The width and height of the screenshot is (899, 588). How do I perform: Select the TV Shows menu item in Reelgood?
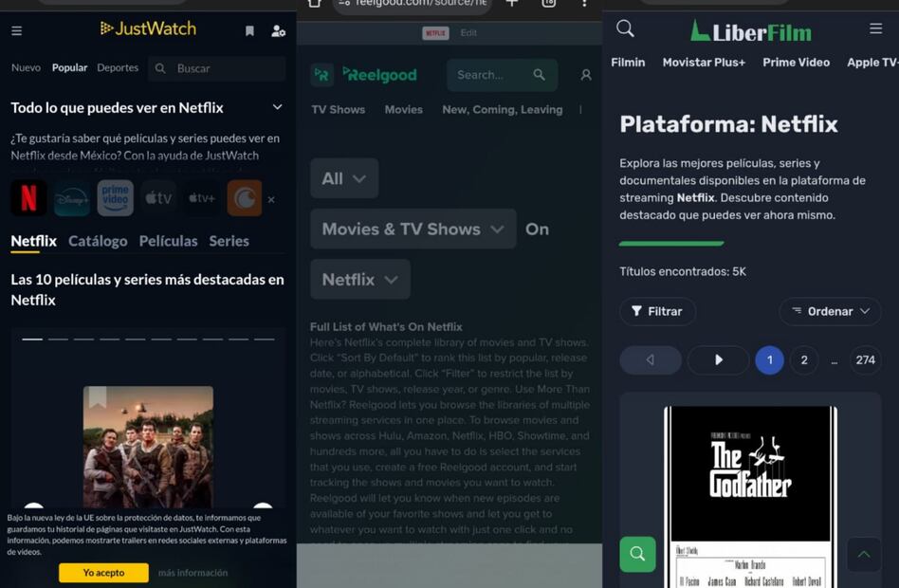pyautogui.click(x=338, y=109)
